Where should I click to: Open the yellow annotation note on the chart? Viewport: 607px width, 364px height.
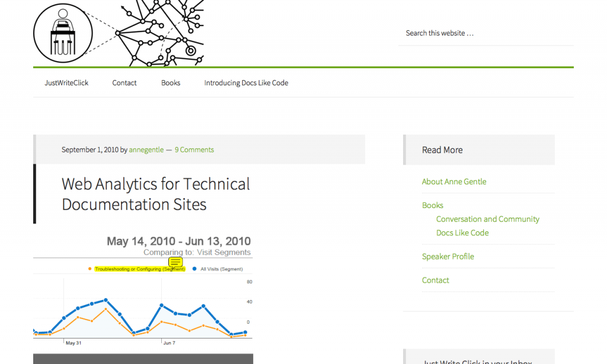point(175,261)
